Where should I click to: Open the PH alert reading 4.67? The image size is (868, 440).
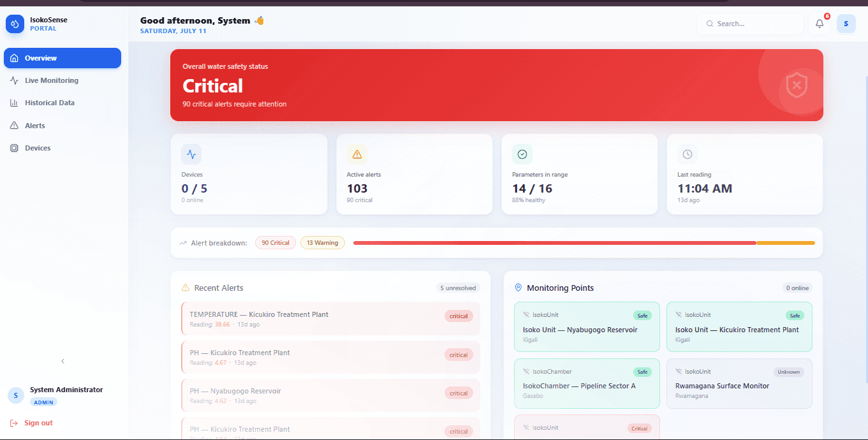[330, 357]
